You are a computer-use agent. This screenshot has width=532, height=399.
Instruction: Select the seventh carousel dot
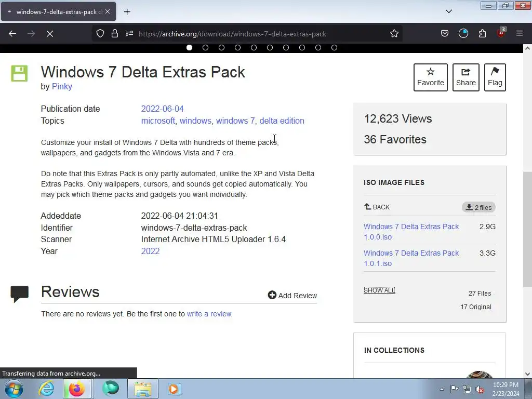[286, 48]
